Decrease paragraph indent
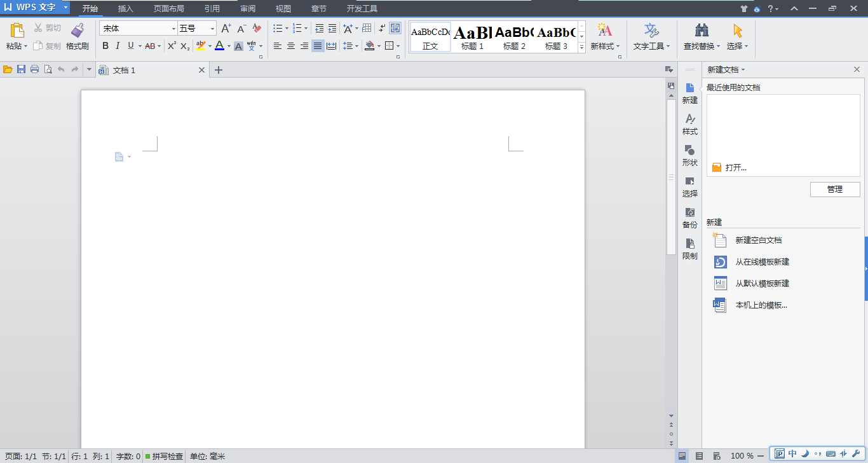 pos(319,29)
